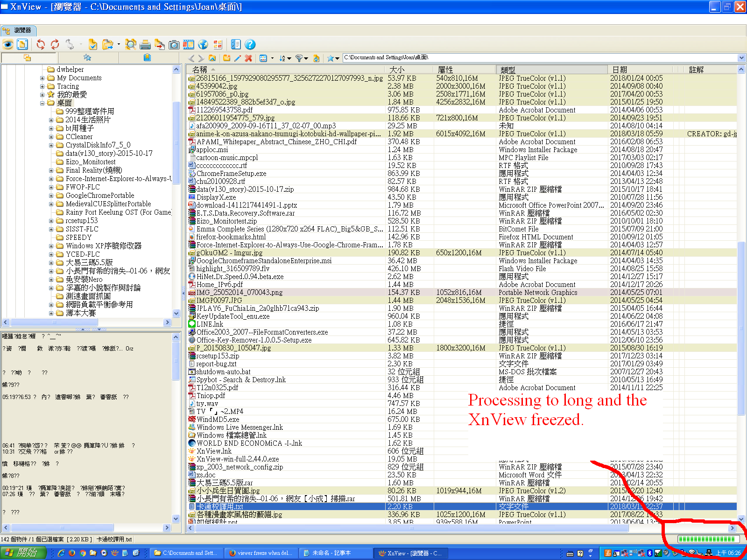This screenshot has width=747, height=560.
Task: Click the 開始 Start button
Action: click(22, 553)
